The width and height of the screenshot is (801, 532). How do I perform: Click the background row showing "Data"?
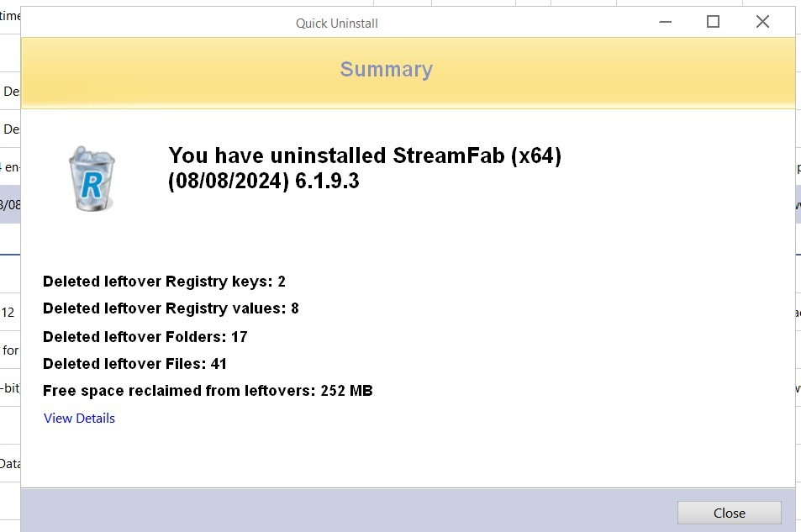click(x=10, y=463)
